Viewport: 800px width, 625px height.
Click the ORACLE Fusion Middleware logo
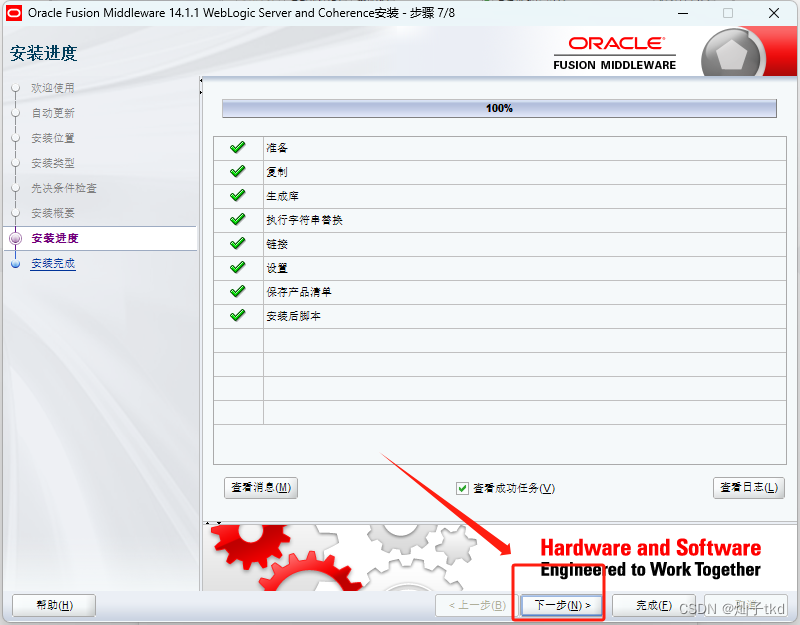(615, 53)
